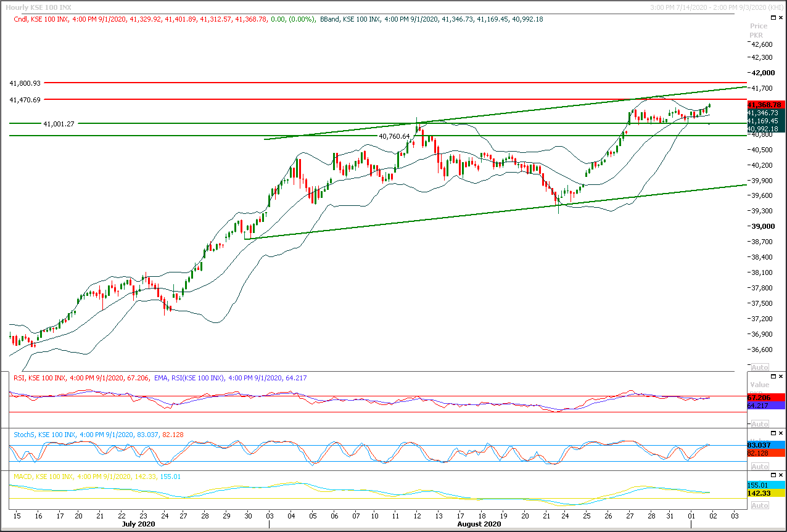
Task: Select the StochS KSE 100 INX legend
Action: tap(99, 435)
